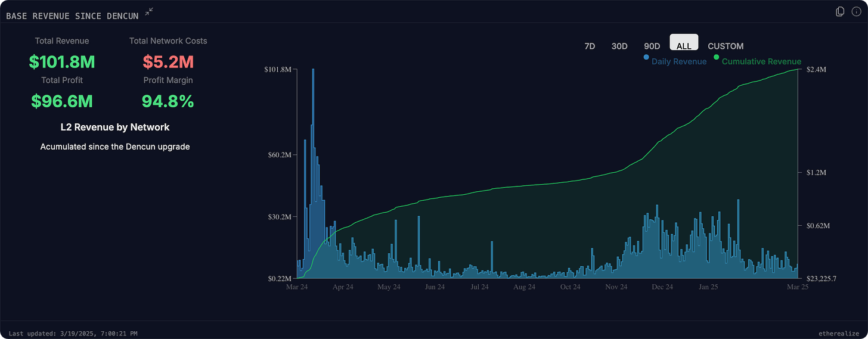This screenshot has width=868, height=339.
Task: Collapse the Base Revenue panel with arrows icon
Action: pyautogui.click(x=150, y=11)
